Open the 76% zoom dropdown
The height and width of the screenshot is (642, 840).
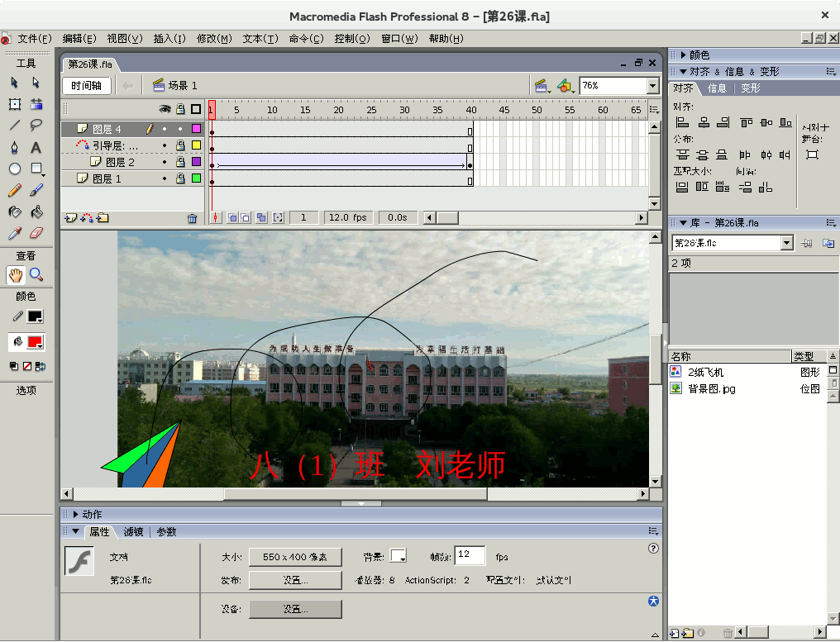(652, 86)
